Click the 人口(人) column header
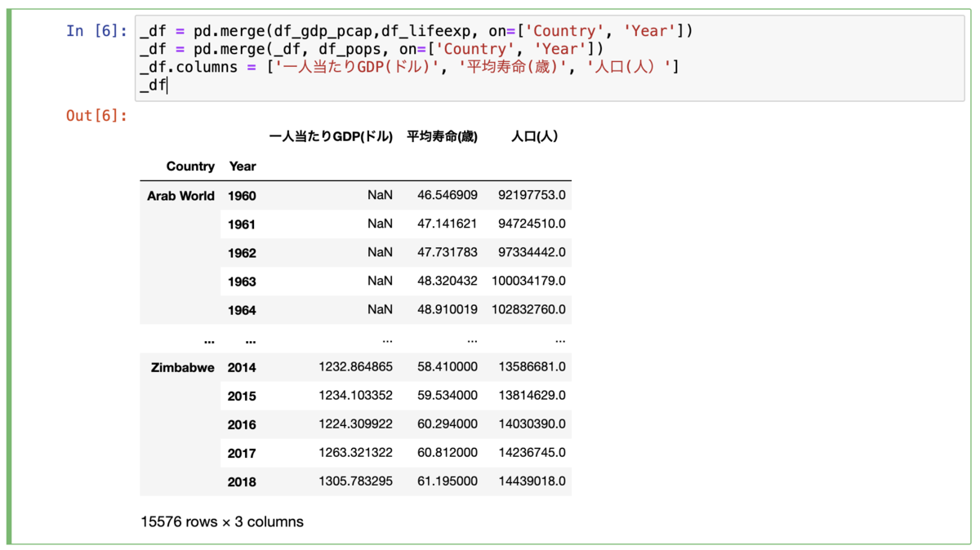This screenshot has height=550, width=980. point(535,136)
